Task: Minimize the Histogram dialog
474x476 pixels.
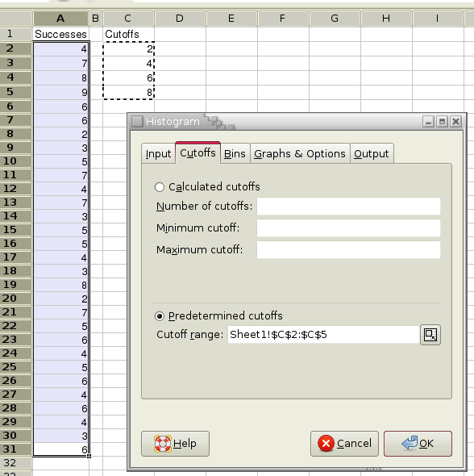Action: tap(428, 122)
